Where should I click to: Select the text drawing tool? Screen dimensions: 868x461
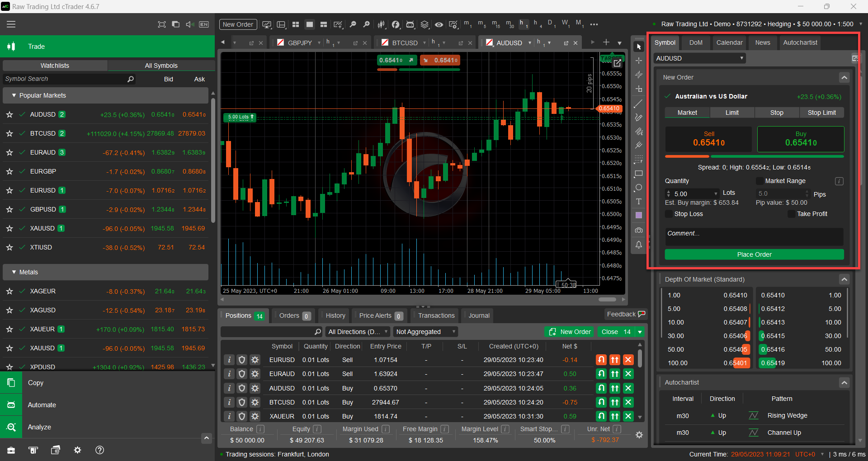(x=638, y=202)
